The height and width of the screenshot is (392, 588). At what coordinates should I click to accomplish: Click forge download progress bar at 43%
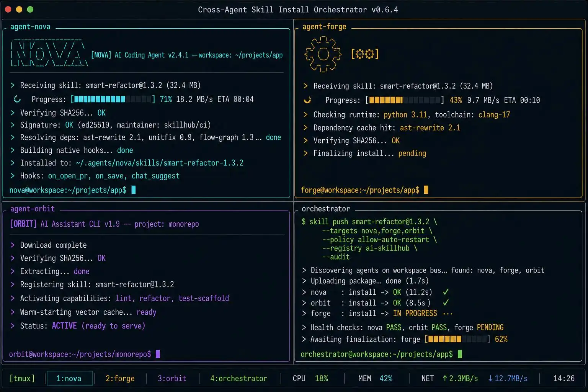point(405,100)
